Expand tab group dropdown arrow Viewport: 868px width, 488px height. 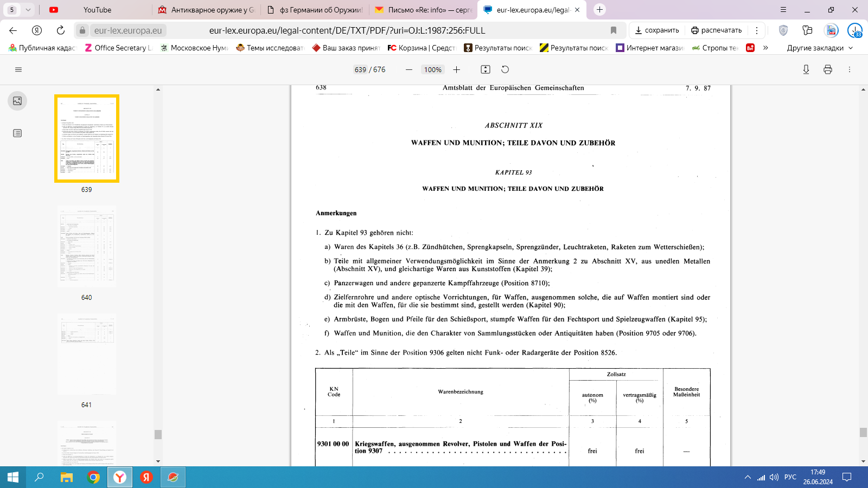(x=28, y=10)
